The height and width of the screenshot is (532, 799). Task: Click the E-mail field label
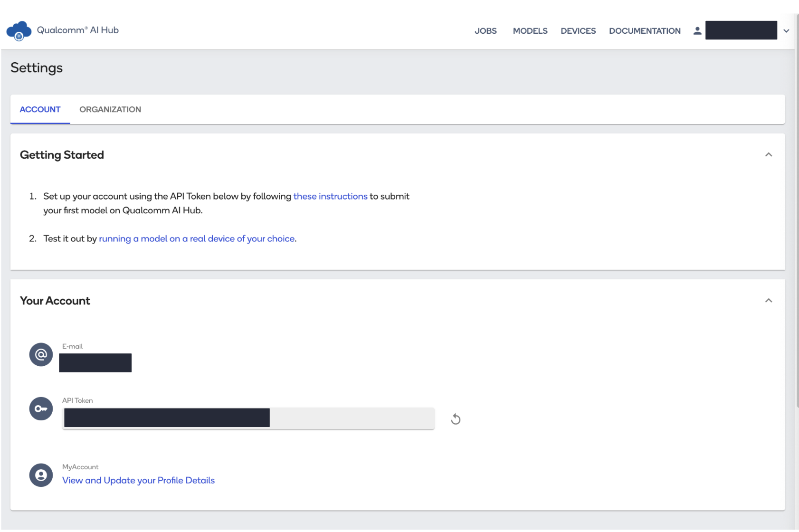coord(72,346)
